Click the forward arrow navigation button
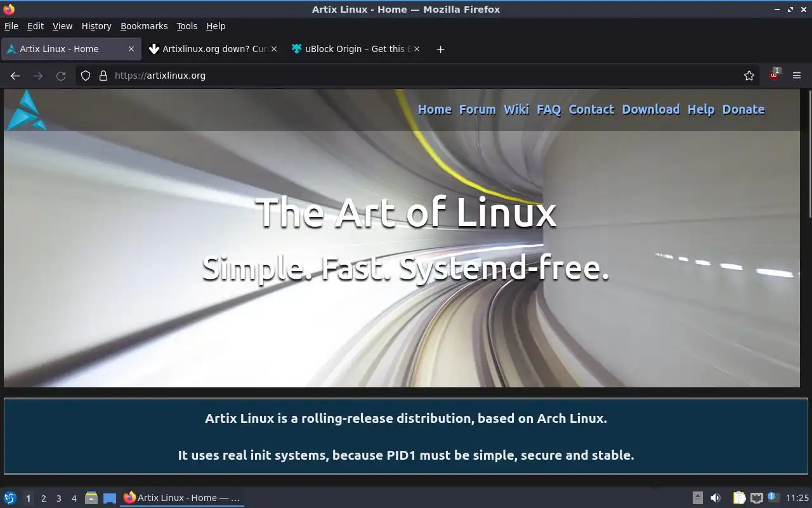The image size is (812, 508). pos(38,76)
